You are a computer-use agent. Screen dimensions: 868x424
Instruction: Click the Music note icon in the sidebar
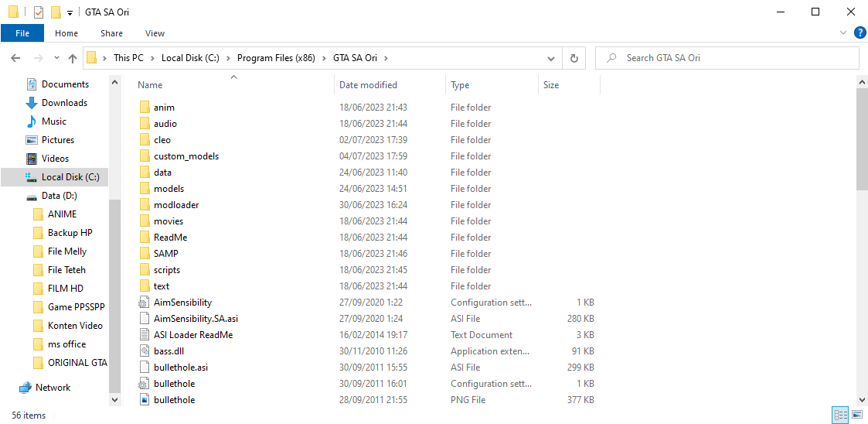tap(32, 121)
